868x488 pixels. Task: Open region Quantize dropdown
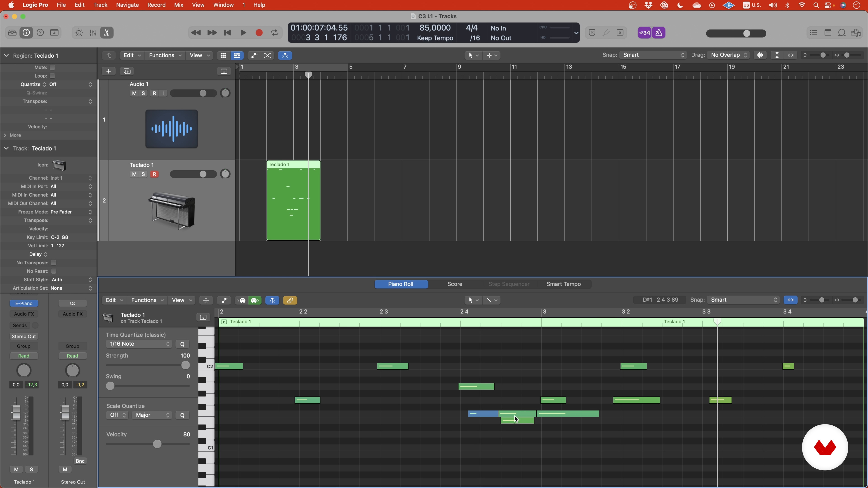point(71,84)
